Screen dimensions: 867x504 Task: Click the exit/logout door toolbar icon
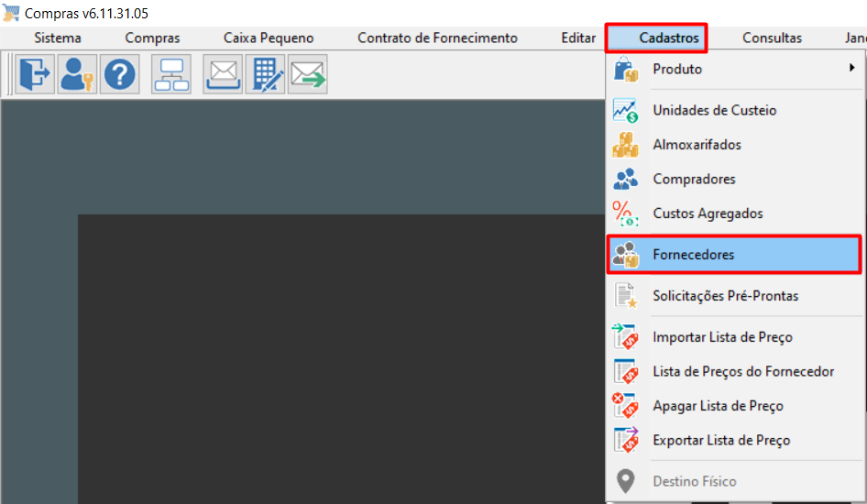point(34,74)
